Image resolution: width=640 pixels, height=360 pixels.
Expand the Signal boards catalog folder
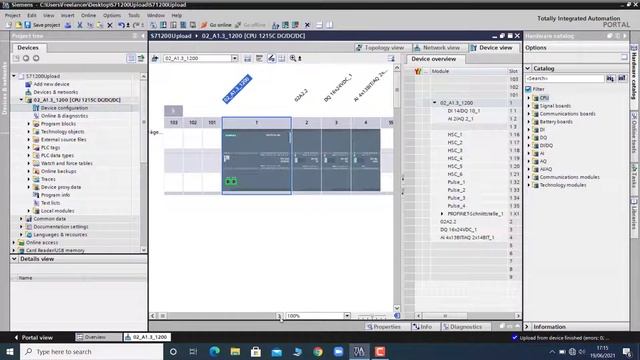pyautogui.click(x=529, y=106)
